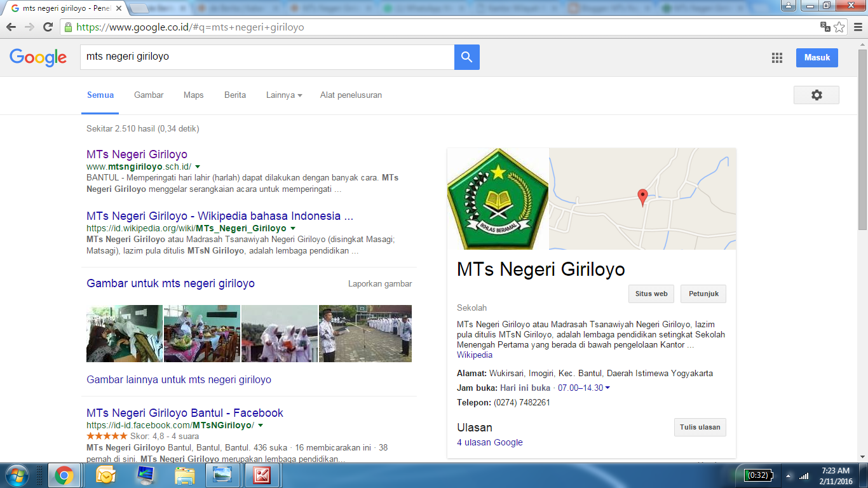
Task: Open the MTs Negeri Giriloyo first result
Action: 137,154
